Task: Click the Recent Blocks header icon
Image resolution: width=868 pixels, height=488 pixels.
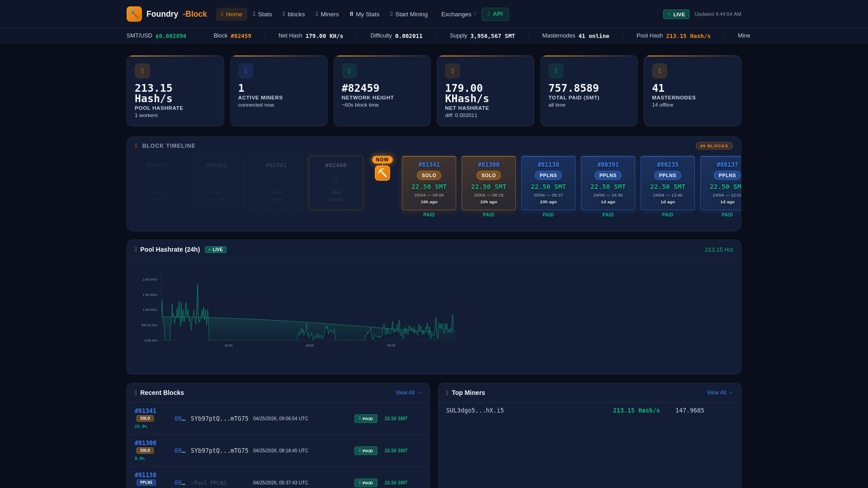Action: (x=136, y=393)
